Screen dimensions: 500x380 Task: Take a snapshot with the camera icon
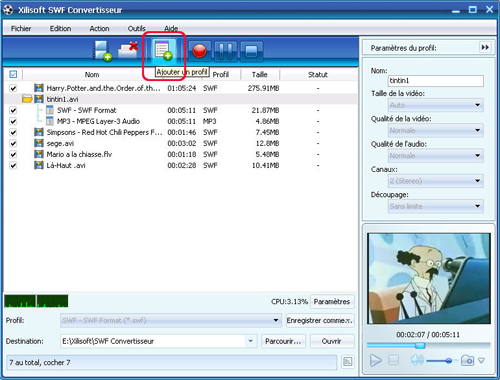[x=467, y=360]
